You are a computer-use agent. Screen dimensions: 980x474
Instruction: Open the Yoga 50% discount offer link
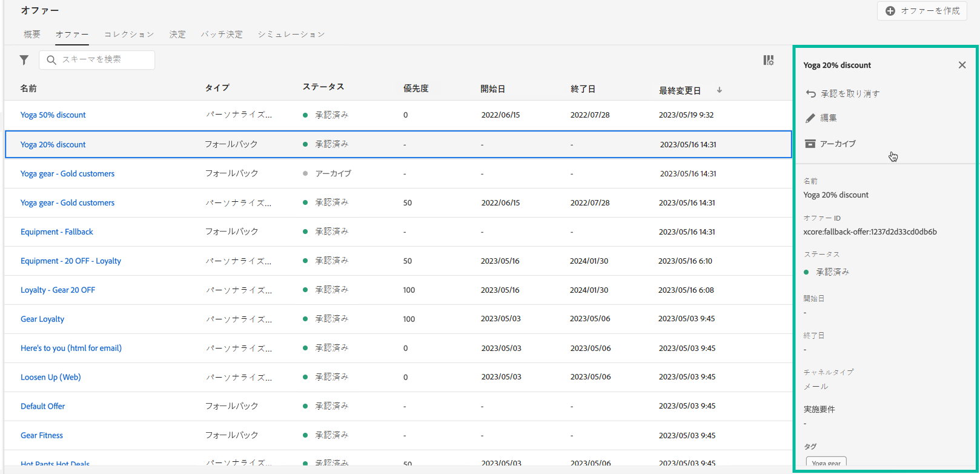pyautogui.click(x=53, y=115)
